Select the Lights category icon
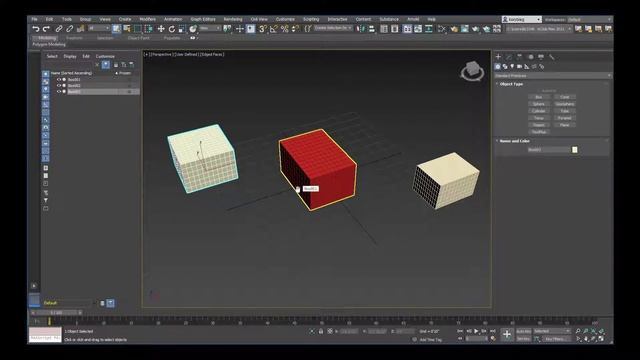This screenshot has height=360, width=640. pyautogui.click(x=512, y=67)
